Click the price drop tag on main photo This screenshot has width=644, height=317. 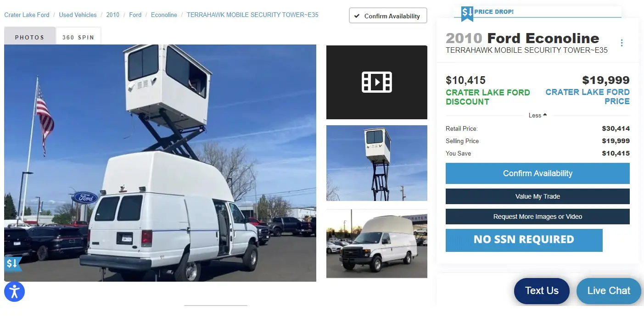click(x=13, y=264)
